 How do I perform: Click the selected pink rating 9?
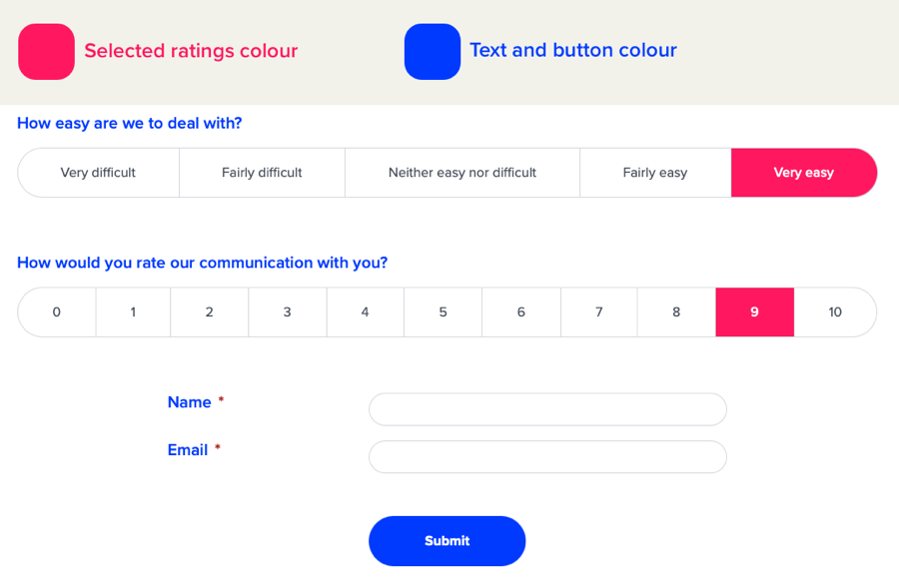point(754,311)
